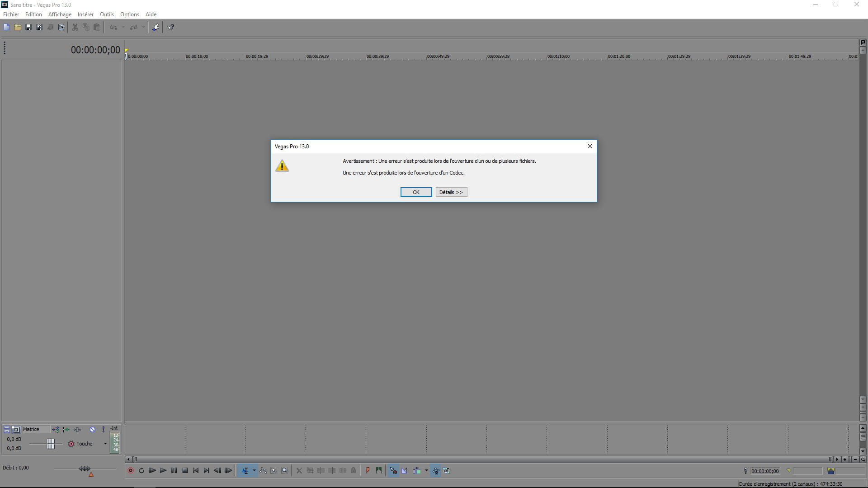Click the Delete X icon in edit toolbar
This screenshot has width=868, height=488.
click(299, 470)
